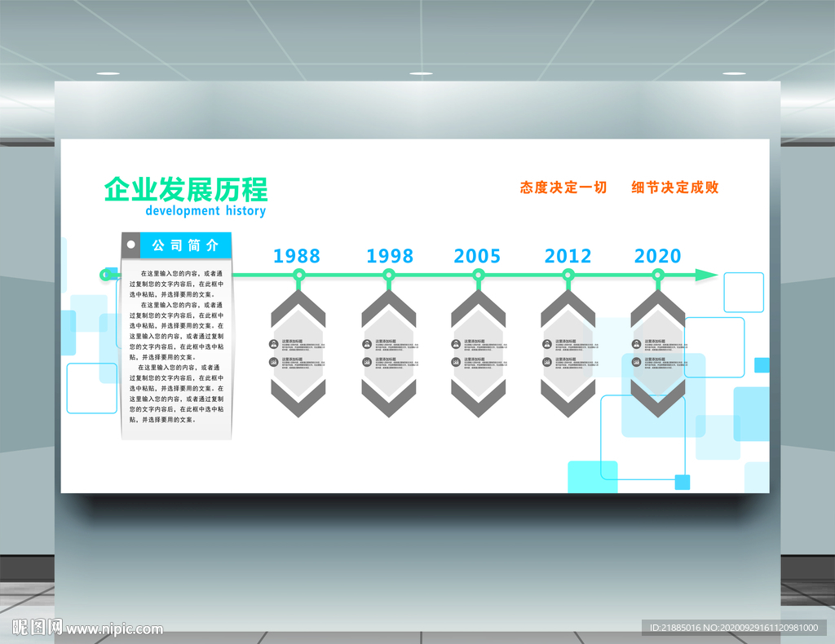Click the slogan 细节决定成败
The width and height of the screenshot is (835, 644).
[x=675, y=187]
